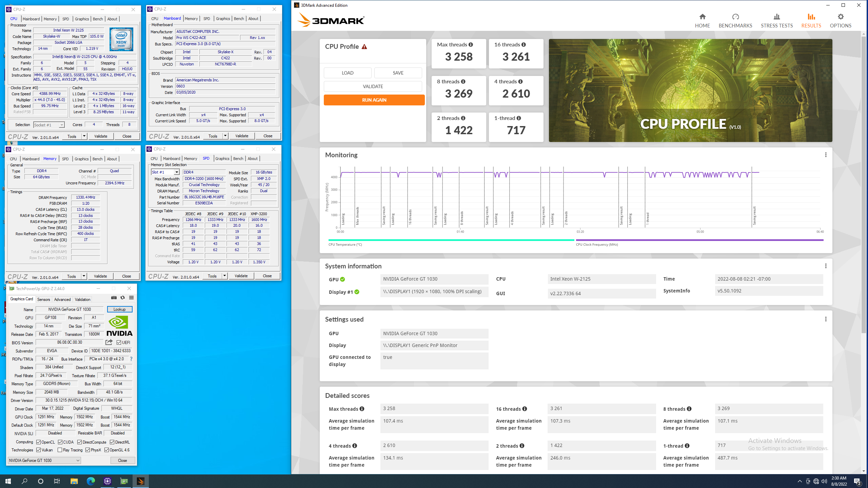Screen dimensions: 868x488
Task: Click RUN AGAIN button in 3DMark
Action: pyautogui.click(x=374, y=100)
